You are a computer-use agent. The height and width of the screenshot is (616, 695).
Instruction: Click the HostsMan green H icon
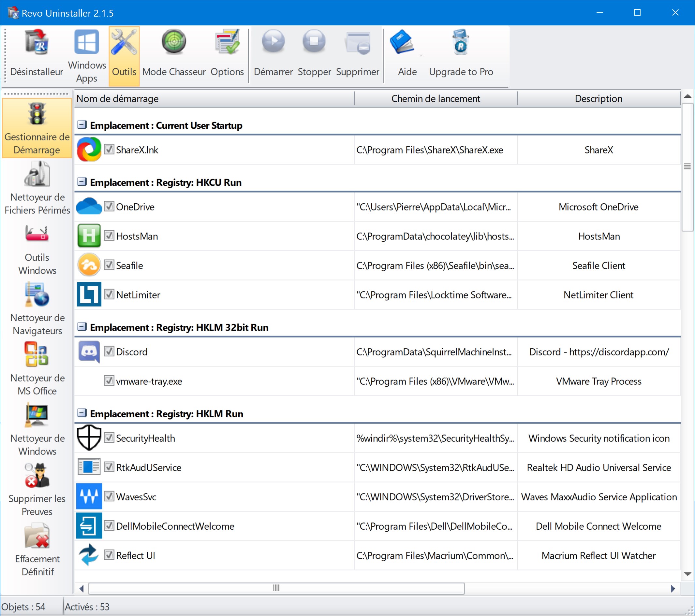[x=89, y=236]
